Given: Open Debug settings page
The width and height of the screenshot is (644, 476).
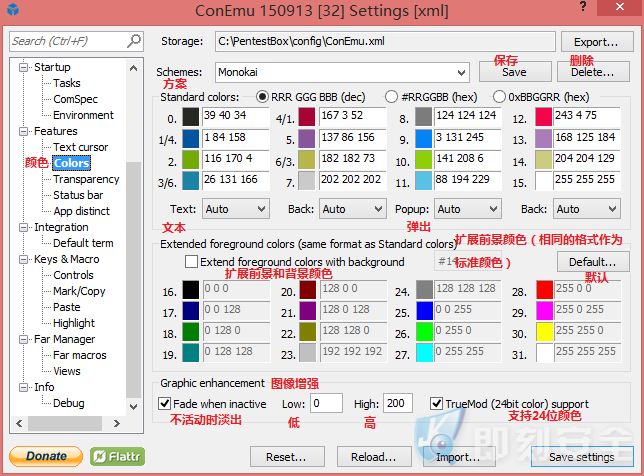Looking at the screenshot, I should click(69, 403).
